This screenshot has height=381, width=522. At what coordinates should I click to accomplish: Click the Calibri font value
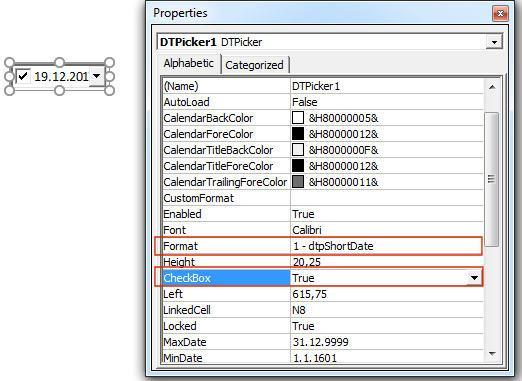point(307,230)
